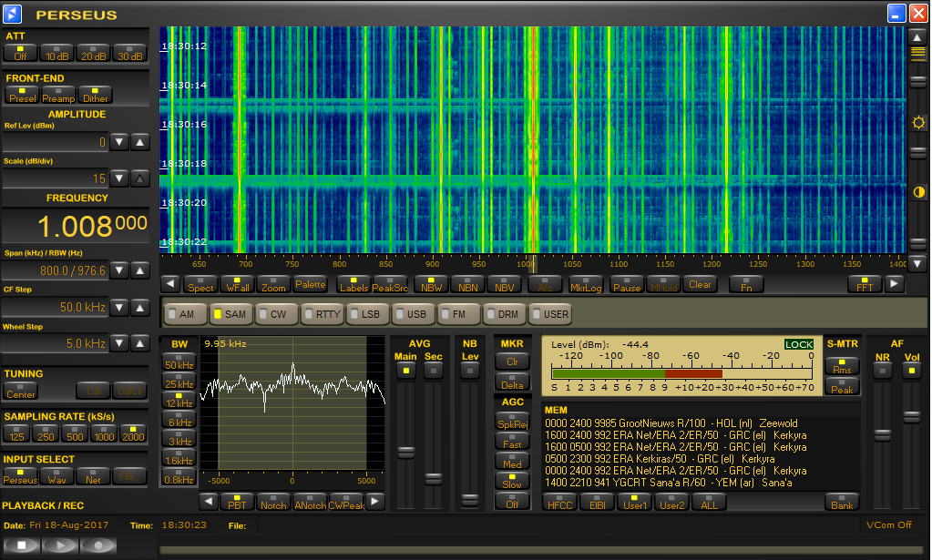Click the contrast half-circle icon
This screenshot has height=560, width=932.
tap(917, 192)
